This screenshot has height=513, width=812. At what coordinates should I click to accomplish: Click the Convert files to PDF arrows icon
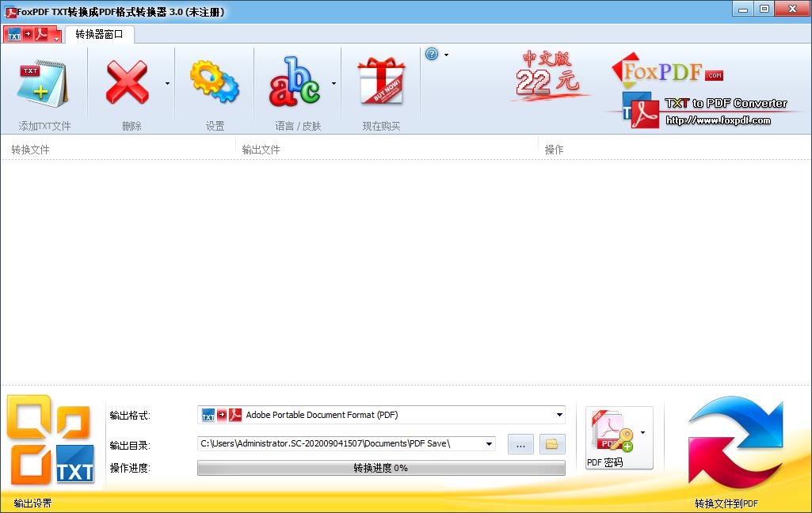tap(736, 443)
